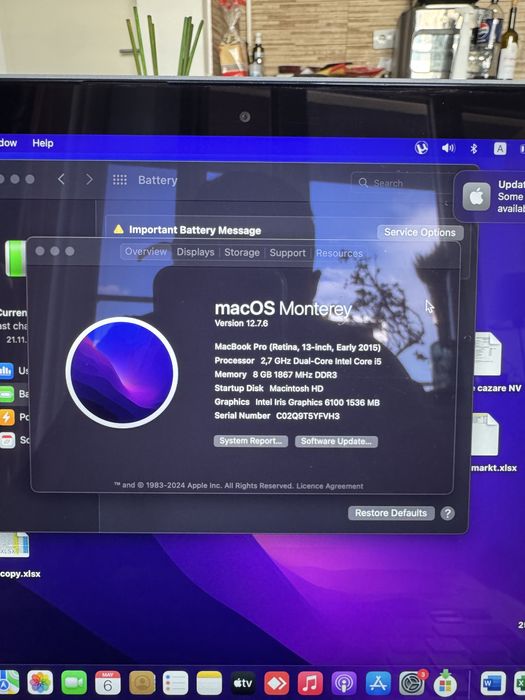This screenshot has width=525, height=700.
Task: Click the System Report button
Action: (250, 441)
